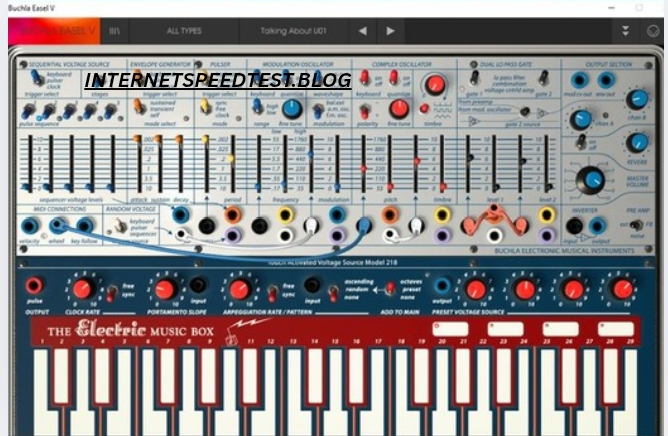Toggle pulse sequence switch number 1
Image resolution: width=668 pixels, height=436 pixels.
click(28, 110)
